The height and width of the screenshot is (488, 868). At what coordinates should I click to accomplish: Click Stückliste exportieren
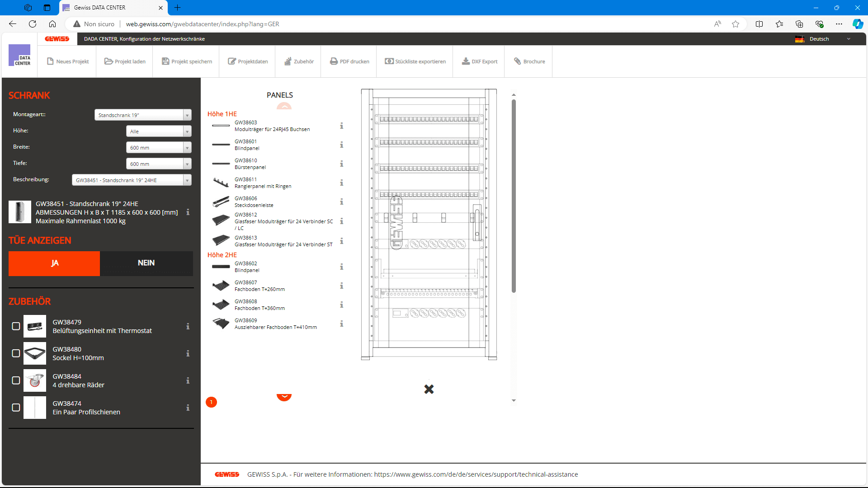coord(415,61)
